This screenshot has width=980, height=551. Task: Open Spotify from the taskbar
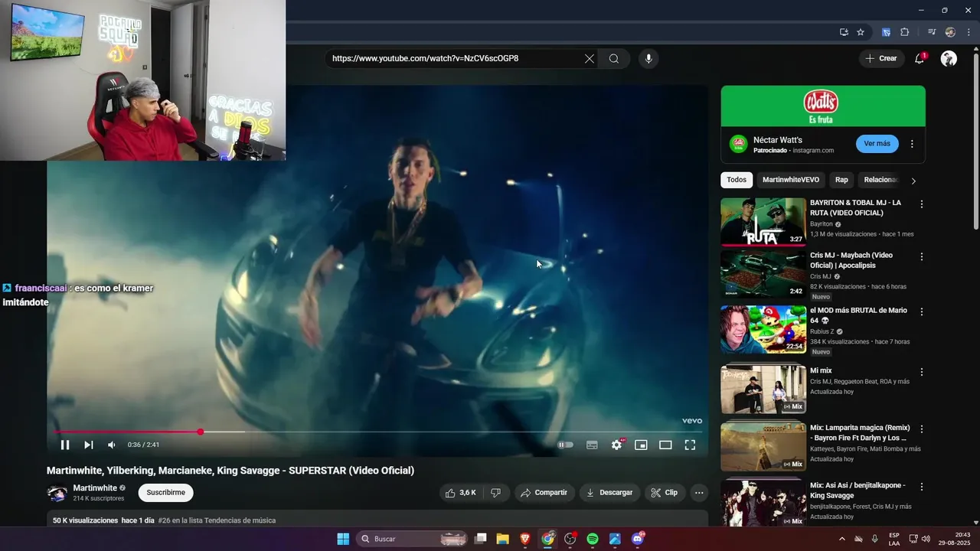coord(592,539)
